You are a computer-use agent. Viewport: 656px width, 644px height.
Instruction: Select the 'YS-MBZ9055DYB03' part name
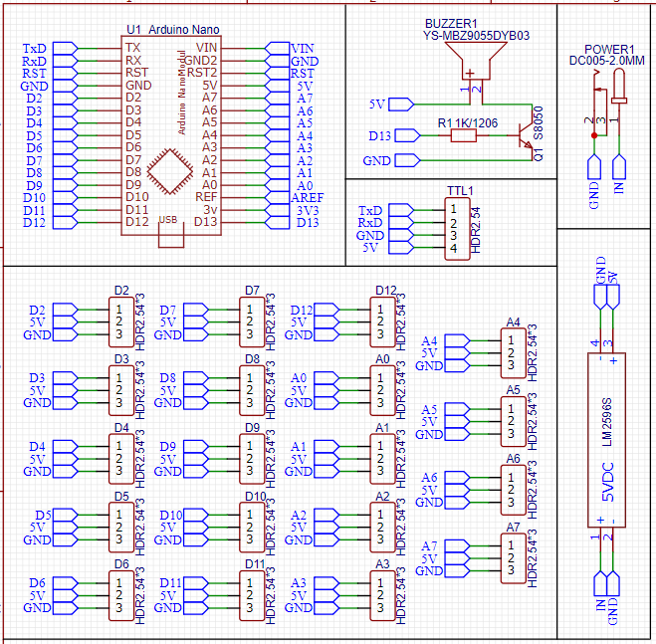[476, 36]
